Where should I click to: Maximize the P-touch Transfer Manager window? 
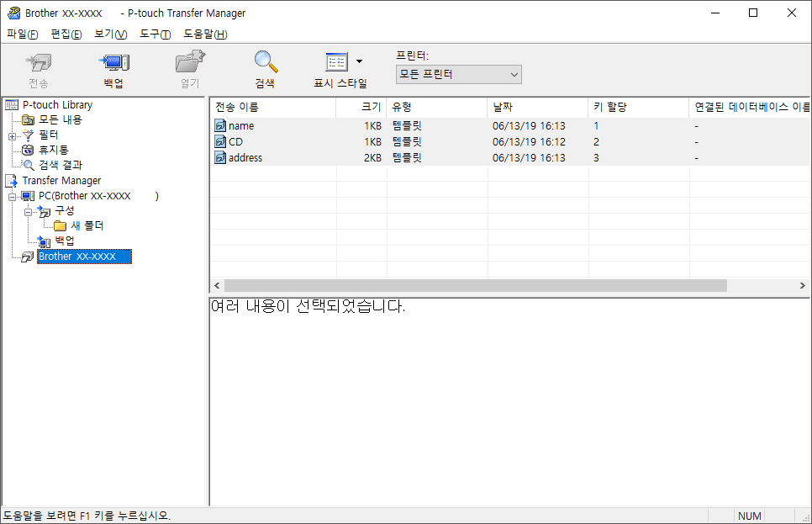tap(753, 13)
